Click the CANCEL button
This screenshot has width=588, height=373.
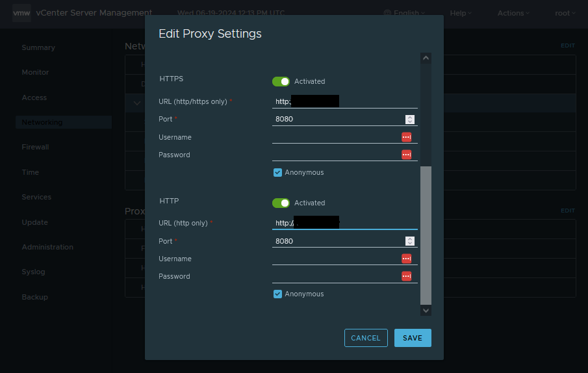366,338
